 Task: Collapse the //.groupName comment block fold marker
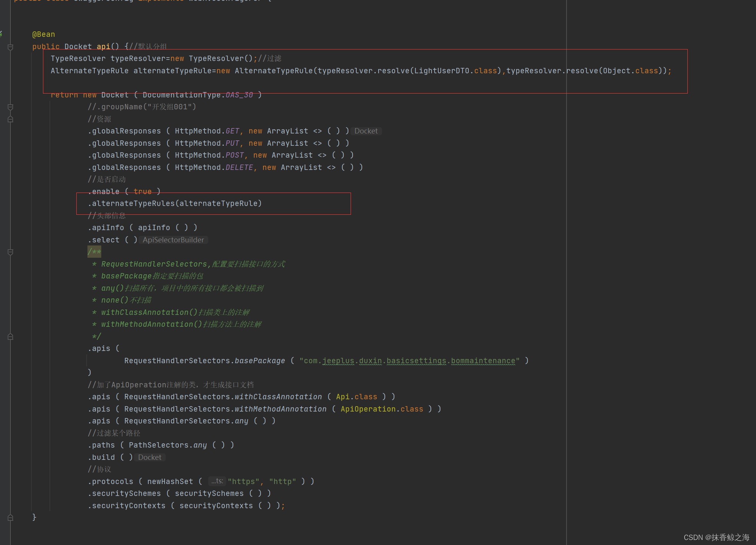pos(10,107)
